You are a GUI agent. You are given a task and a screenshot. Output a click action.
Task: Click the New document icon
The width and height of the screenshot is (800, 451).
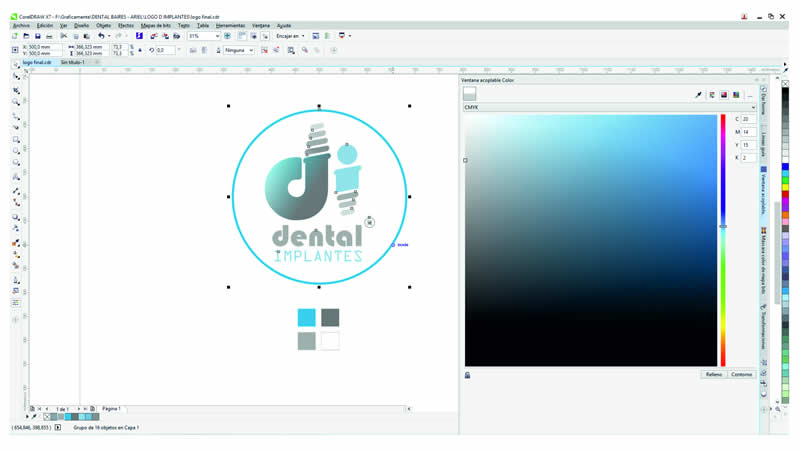(15, 36)
